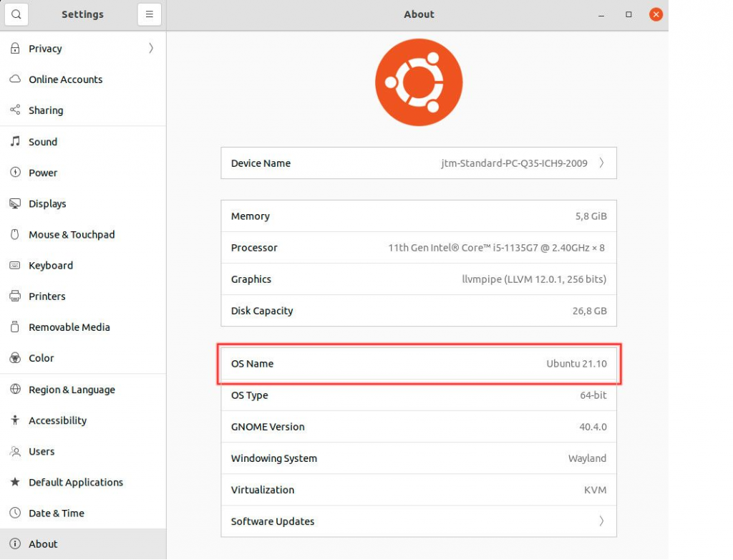Click the Ubuntu logo
The height and width of the screenshot is (560, 733).
click(x=419, y=82)
